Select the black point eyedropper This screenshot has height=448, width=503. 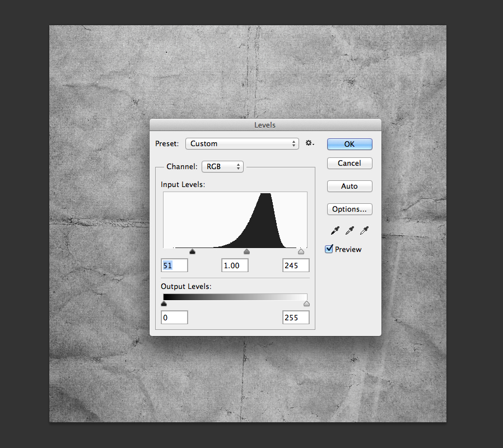(334, 230)
